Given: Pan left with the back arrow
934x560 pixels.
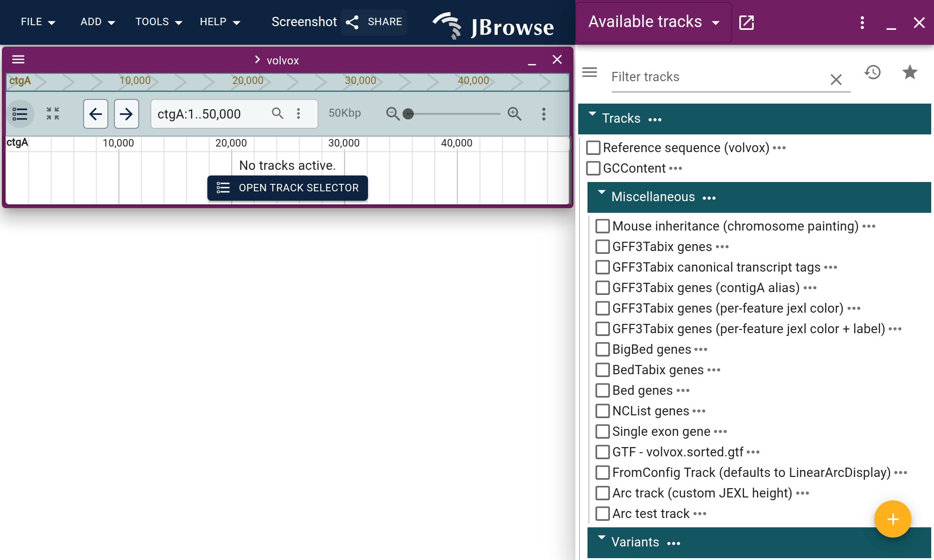Looking at the screenshot, I should tap(96, 114).
